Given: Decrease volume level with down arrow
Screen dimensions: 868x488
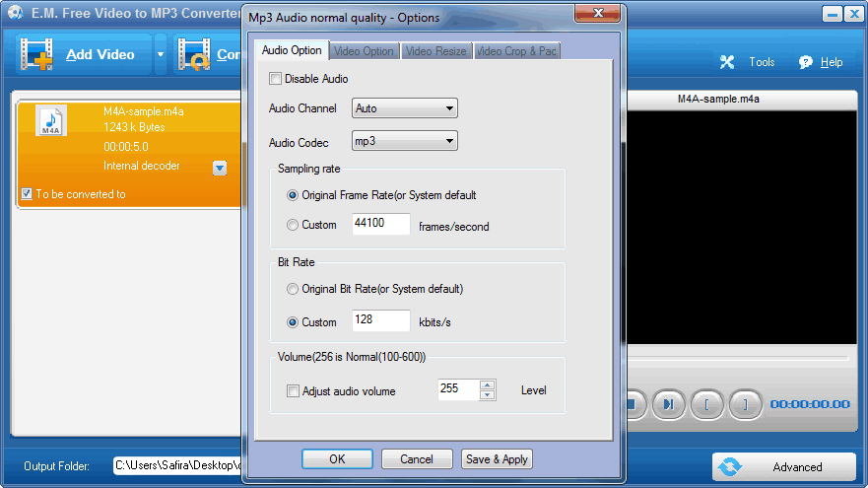Looking at the screenshot, I should point(487,395).
